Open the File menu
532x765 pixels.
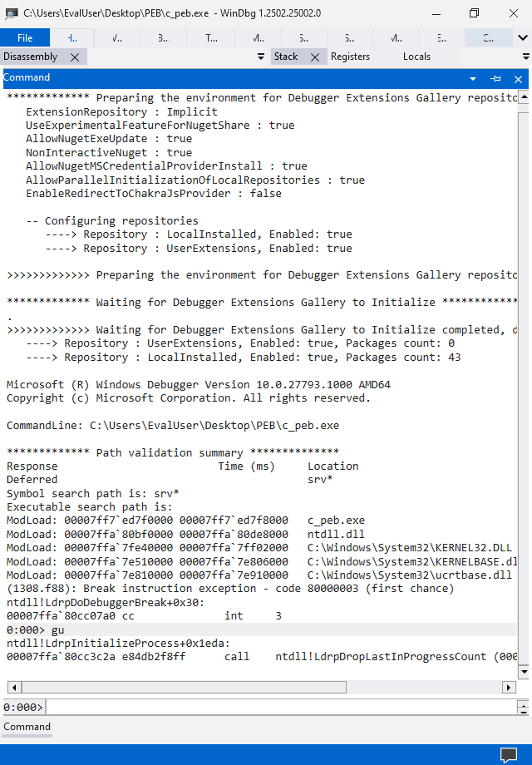pyautogui.click(x=25, y=37)
